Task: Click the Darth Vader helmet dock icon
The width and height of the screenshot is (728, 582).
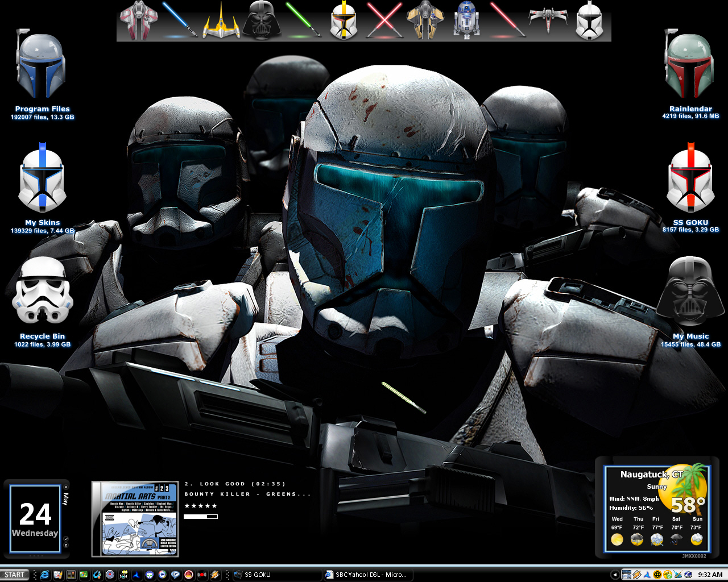Action: point(262,20)
